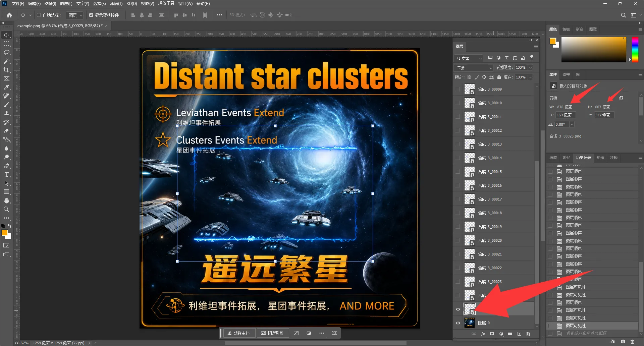Expand the layer filter 类型 dropdown
The height and width of the screenshot is (346, 644).
point(469,58)
